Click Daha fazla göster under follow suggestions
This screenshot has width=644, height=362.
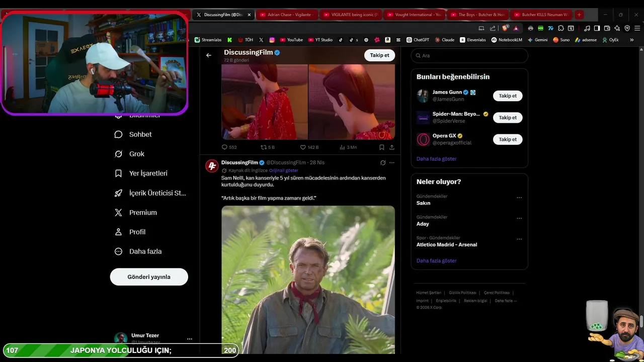pyautogui.click(x=436, y=159)
